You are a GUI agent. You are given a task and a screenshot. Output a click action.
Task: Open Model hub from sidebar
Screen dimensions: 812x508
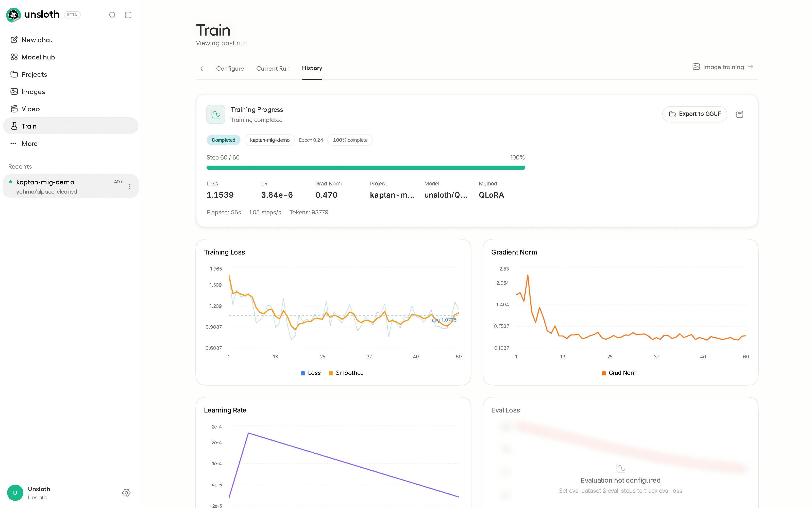[71, 57]
